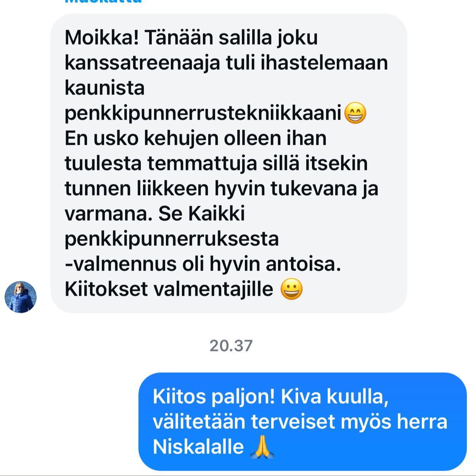Tap 'varmana. Se Kaikki' text line
This screenshot has height=476, width=476.
click(x=155, y=214)
